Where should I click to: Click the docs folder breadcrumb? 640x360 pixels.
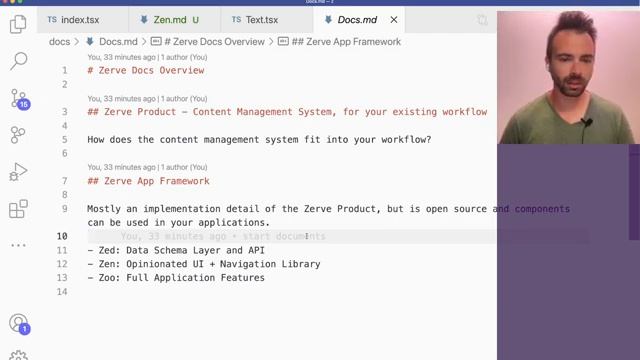pyautogui.click(x=60, y=42)
